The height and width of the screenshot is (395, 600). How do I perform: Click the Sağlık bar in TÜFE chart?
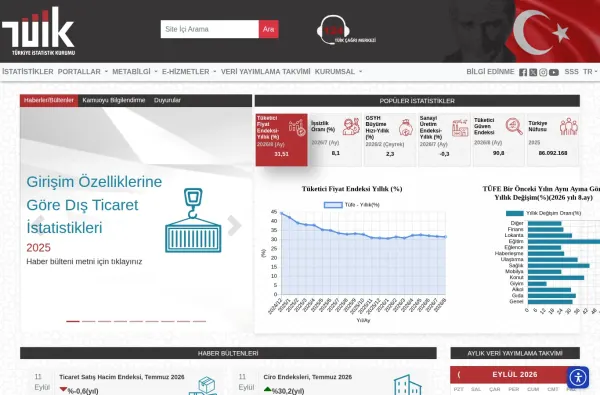pos(558,265)
